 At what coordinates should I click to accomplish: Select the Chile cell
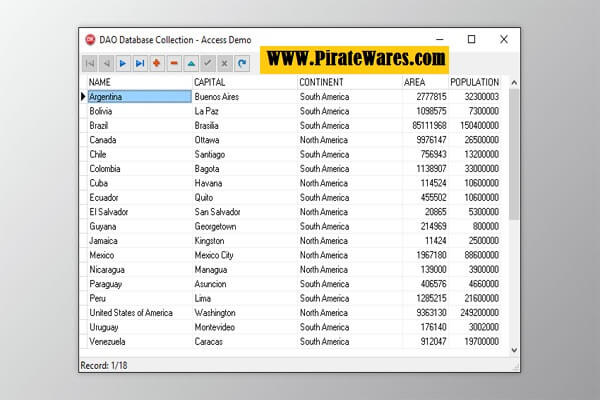point(140,155)
